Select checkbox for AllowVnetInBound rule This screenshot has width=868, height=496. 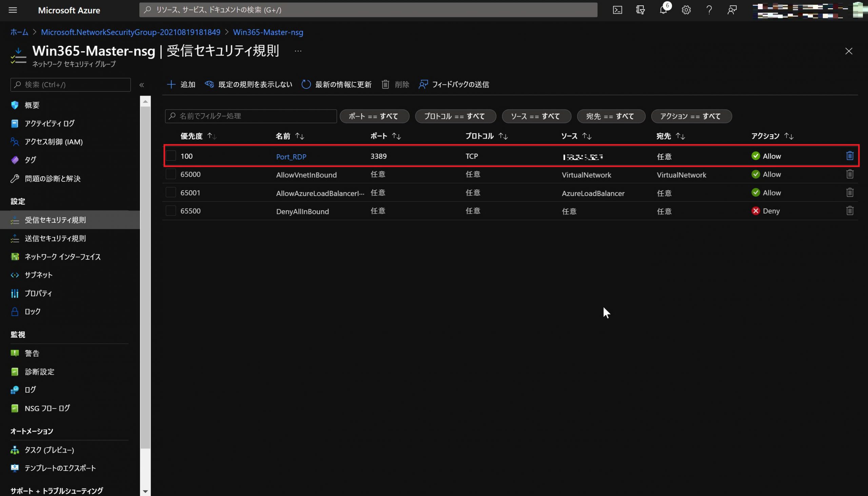(171, 174)
